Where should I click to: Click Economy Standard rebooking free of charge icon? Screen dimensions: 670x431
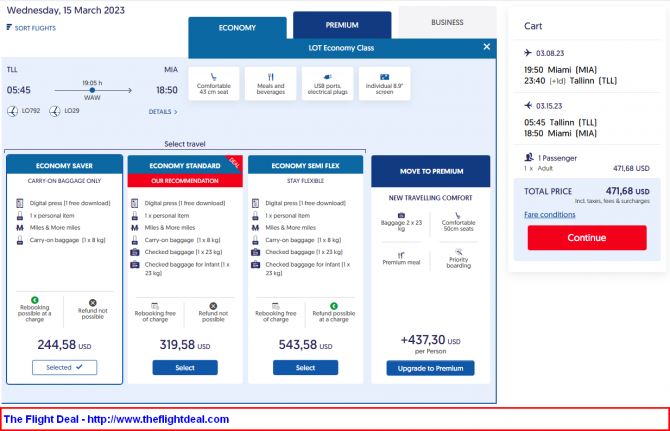click(155, 306)
